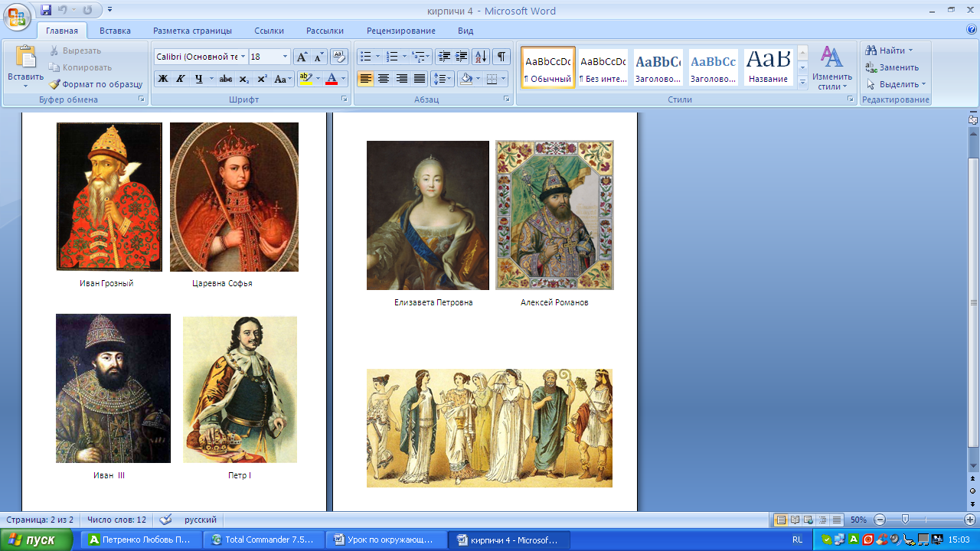Screen dimensions: 980x551
Task: Toggle italic (К) formatting
Action: [x=181, y=79]
